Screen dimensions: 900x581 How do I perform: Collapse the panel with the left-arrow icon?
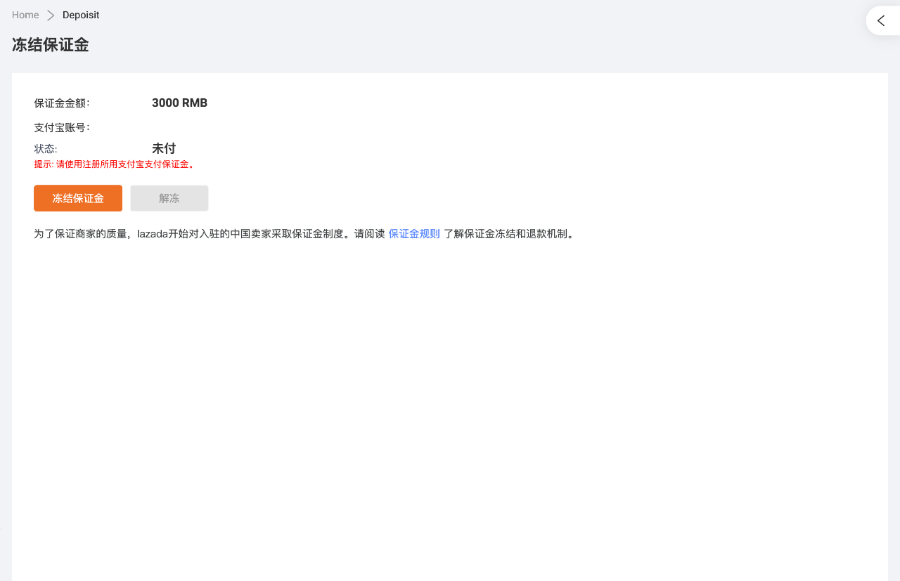click(x=881, y=20)
